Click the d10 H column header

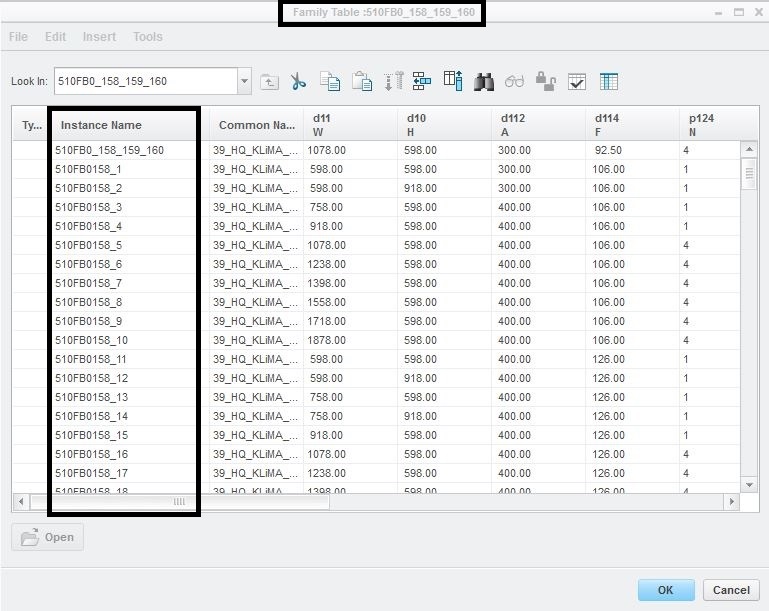444,125
